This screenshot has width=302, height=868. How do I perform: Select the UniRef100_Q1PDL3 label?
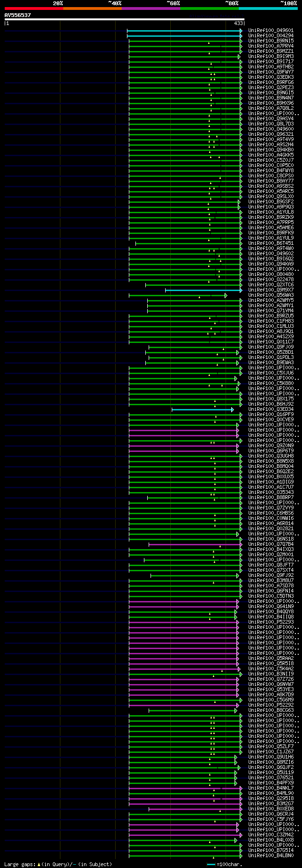[x=271, y=358]
